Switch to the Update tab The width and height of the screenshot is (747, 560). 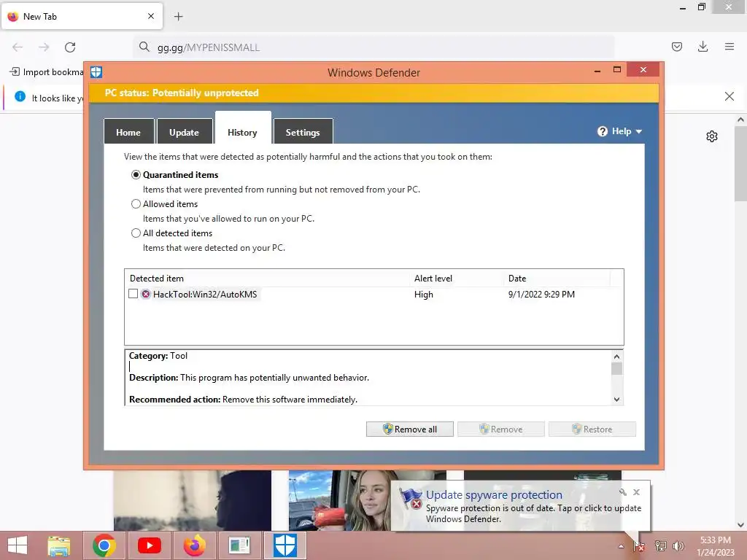[x=185, y=131]
